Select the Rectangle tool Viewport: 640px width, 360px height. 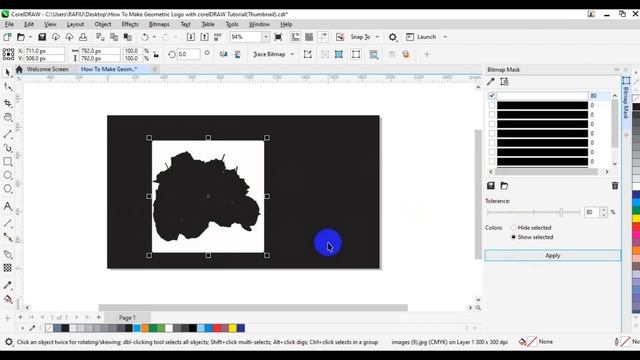7,162
